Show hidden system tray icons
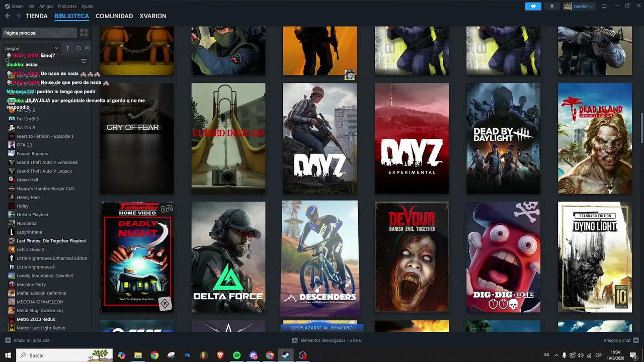 point(556,355)
